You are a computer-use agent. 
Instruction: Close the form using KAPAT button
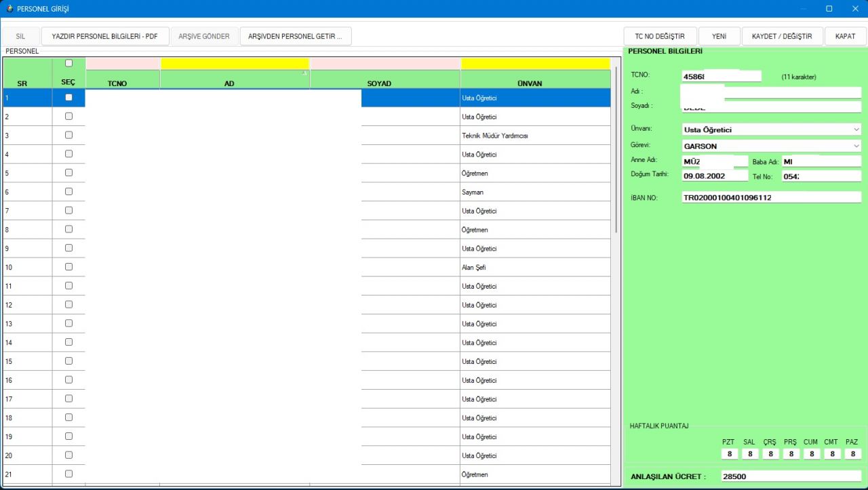845,37
